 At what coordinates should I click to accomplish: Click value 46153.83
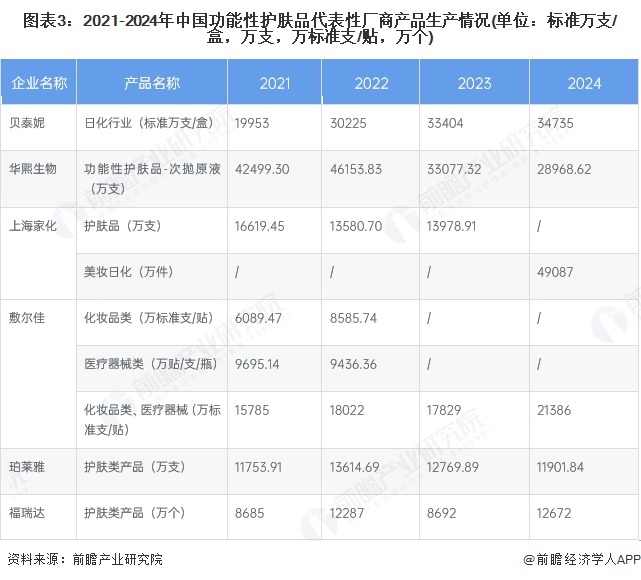click(x=356, y=169)
